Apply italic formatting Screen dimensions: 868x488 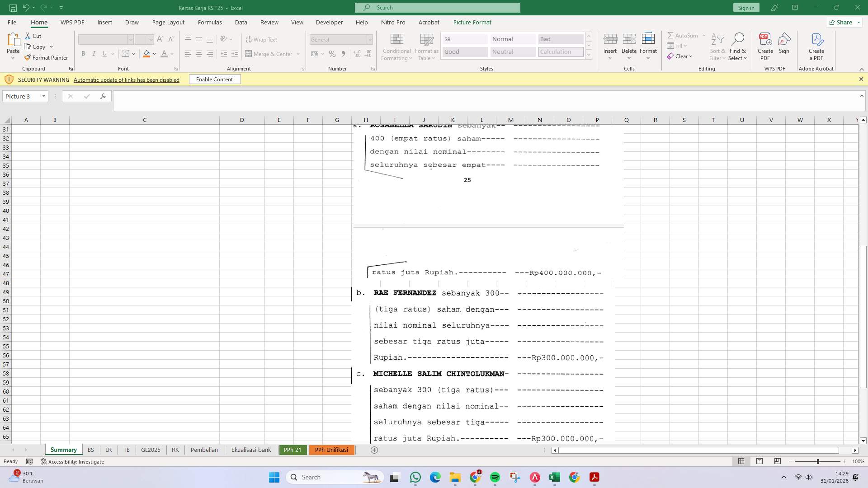coord(94,53)
